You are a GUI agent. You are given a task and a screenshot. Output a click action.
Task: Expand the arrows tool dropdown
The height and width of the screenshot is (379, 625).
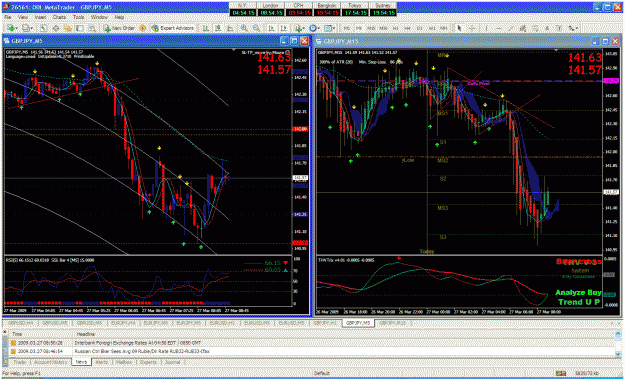[577, 28]
